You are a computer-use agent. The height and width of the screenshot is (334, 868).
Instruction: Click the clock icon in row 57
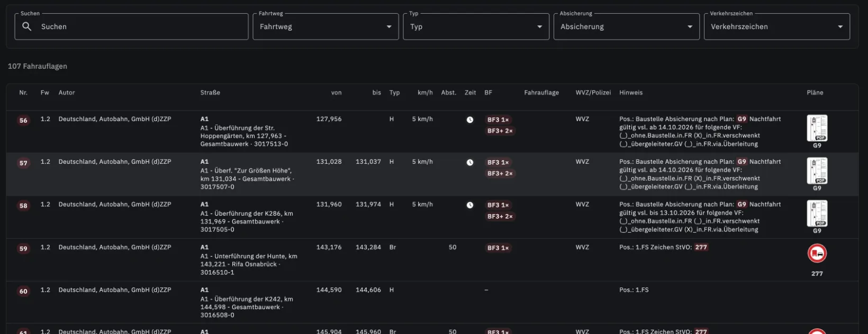point(469,163)
